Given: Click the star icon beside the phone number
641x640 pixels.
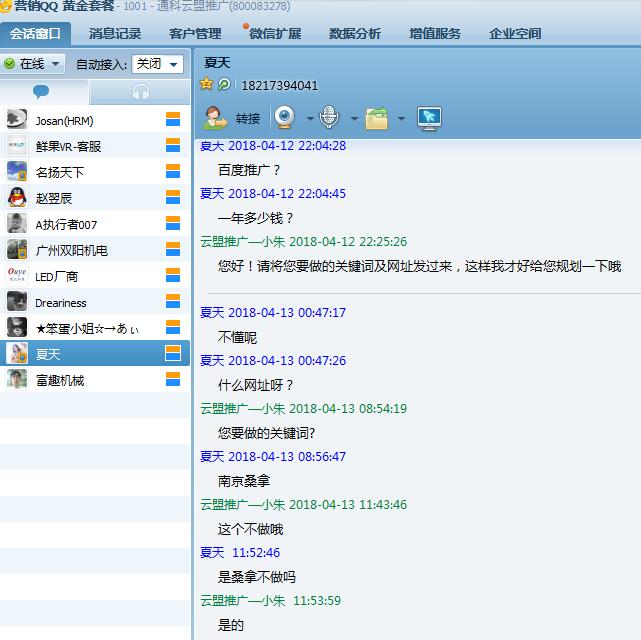Looking at the screenshot, I should [206, 85].
